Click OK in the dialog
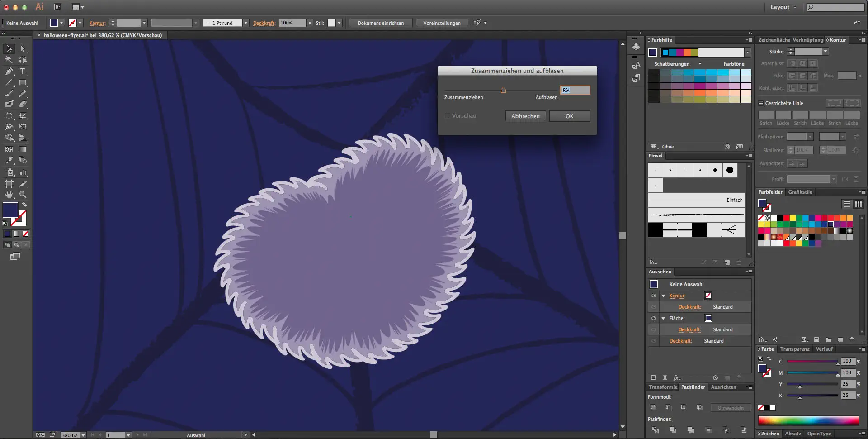The height and width of the screenshot is (439, 868). (569, 116)
